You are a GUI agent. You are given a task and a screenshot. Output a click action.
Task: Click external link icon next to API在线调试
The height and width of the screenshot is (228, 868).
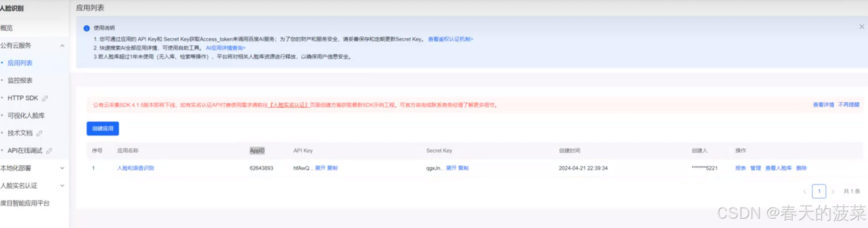pyautogui.click(x=49, y=151)
